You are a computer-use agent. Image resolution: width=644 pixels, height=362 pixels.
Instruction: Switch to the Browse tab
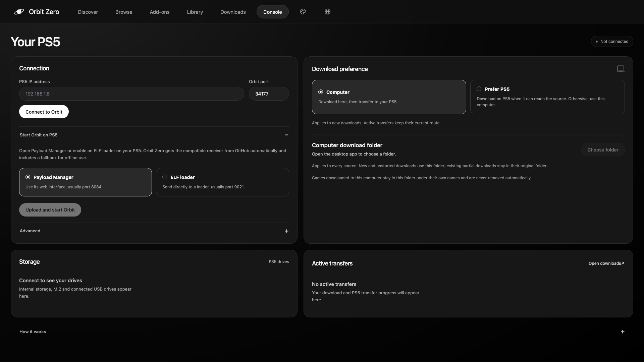point(124,12)
